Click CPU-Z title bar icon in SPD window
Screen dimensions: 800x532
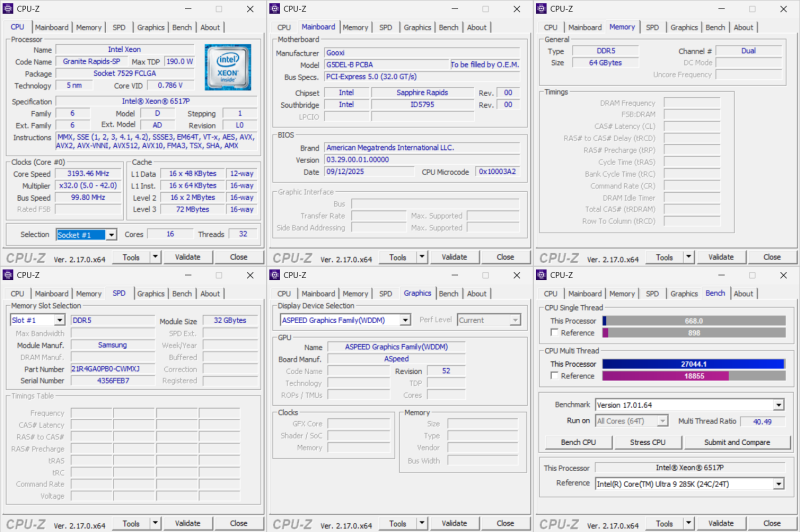click(x=9, y=275)
